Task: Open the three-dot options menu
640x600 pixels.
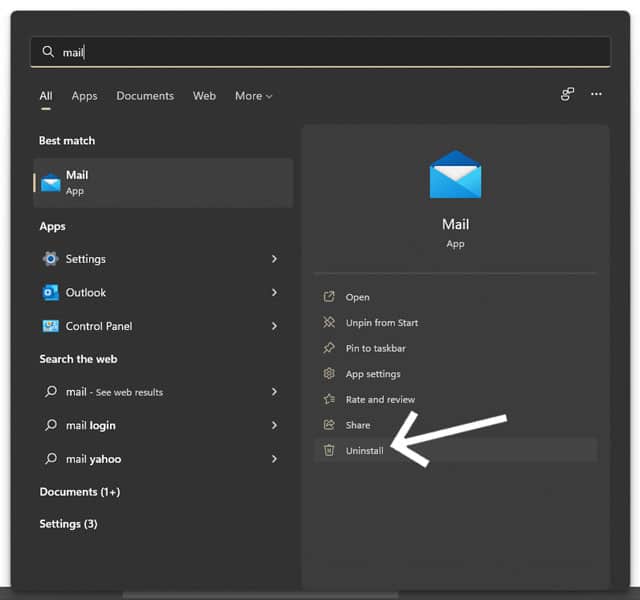Action: click(x=596, y=94)
